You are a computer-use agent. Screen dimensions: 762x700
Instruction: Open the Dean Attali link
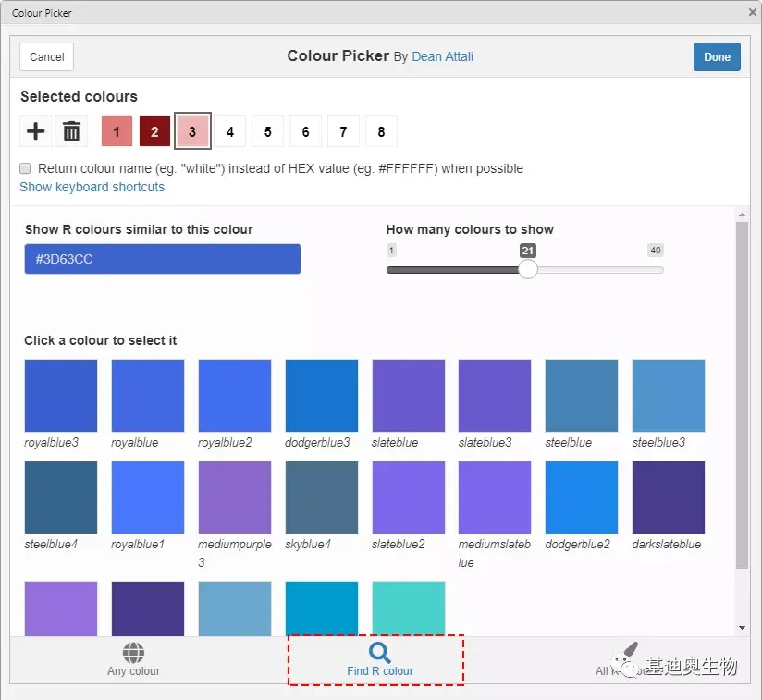pyautogui.click(x=442, y=56)
